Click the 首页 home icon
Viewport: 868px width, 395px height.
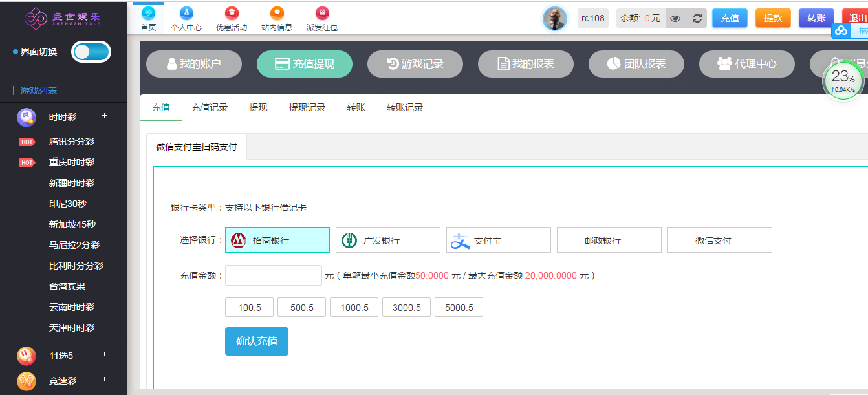(x=148, y=13)
